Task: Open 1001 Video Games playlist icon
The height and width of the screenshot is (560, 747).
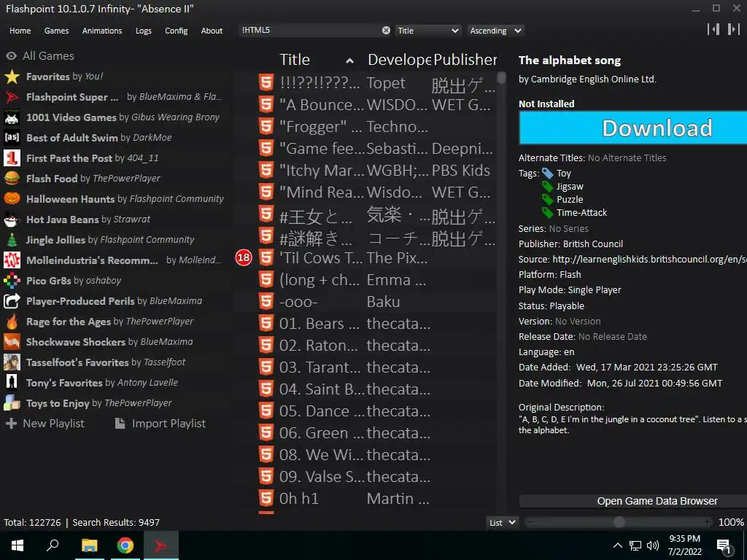Action: pos(12,117)
